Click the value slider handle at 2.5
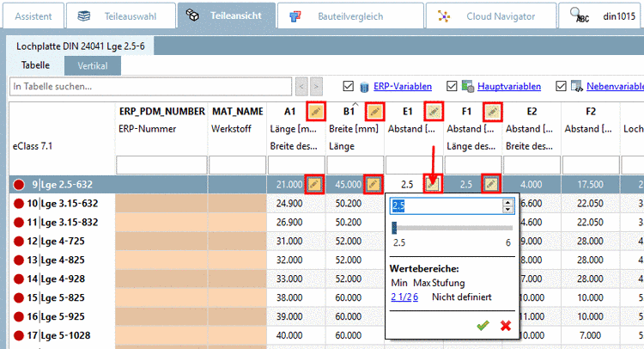Screen dimensions: 644x349 point(394,228)
